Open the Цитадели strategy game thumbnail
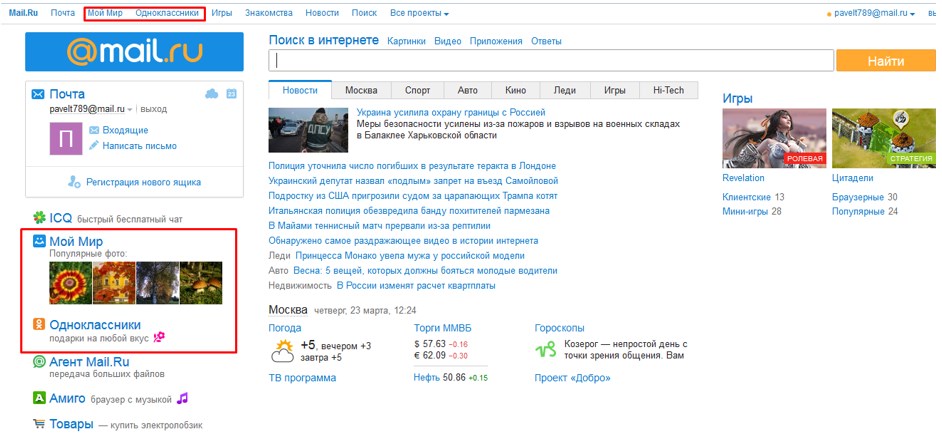This screenshot has height=441, width=942. (x=884, y=138)
